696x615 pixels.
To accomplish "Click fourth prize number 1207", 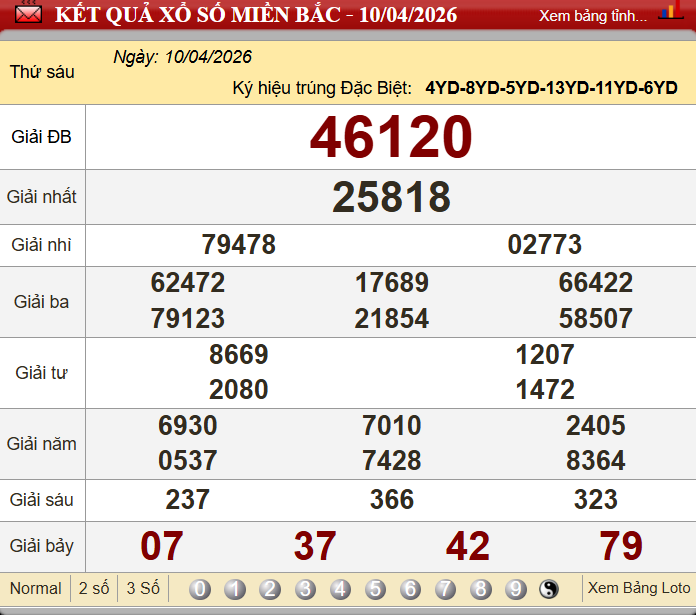I will (x=545, y=355).
